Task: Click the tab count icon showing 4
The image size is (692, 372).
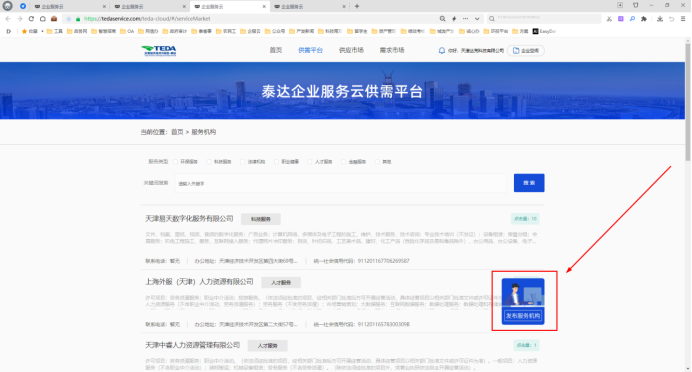Action: 620,5
